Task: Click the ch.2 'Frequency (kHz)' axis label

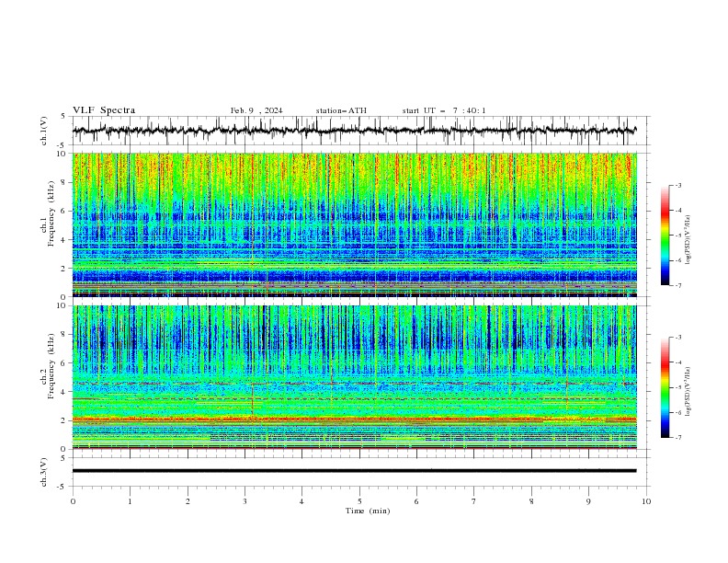Action: (x=51, y=365)
